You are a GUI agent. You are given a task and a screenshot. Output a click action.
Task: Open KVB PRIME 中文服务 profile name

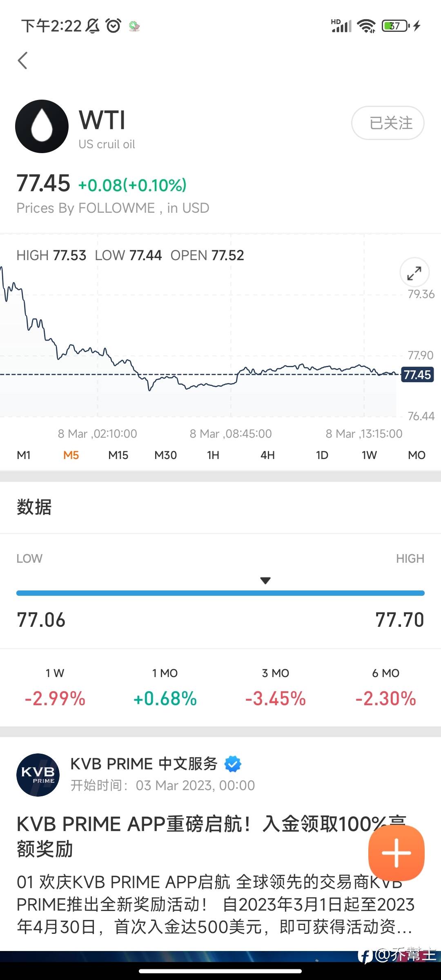pyautogui.click(x=144, y=764)
